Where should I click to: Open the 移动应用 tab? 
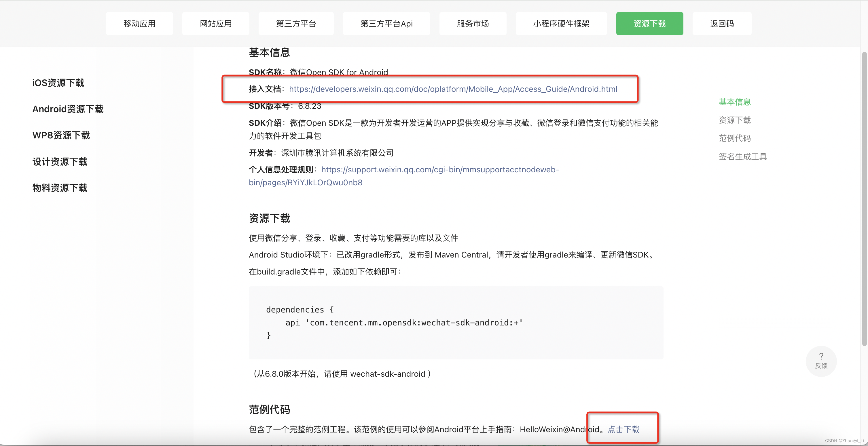point(139,24)
